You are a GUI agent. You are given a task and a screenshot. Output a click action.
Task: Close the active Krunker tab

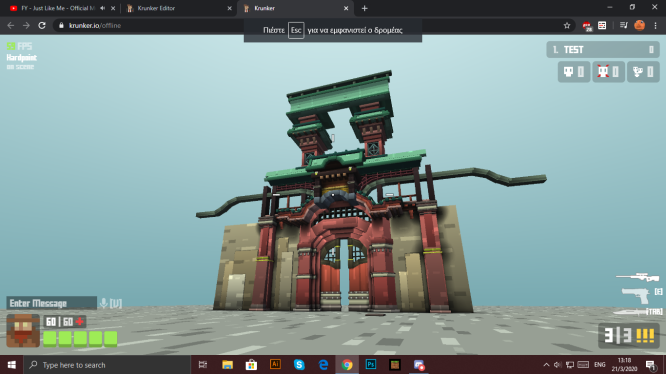click(x=346, y=8)
